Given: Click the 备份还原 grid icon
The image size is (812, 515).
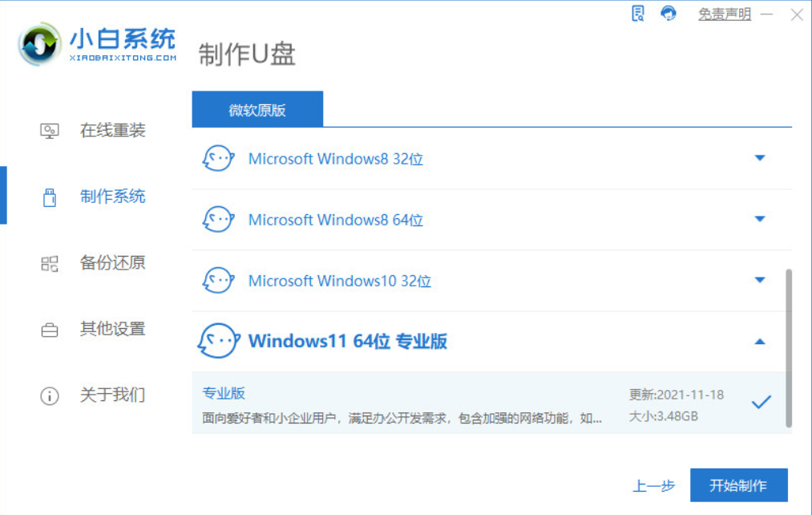Looking at the screenshot, I should pos(50,264).
